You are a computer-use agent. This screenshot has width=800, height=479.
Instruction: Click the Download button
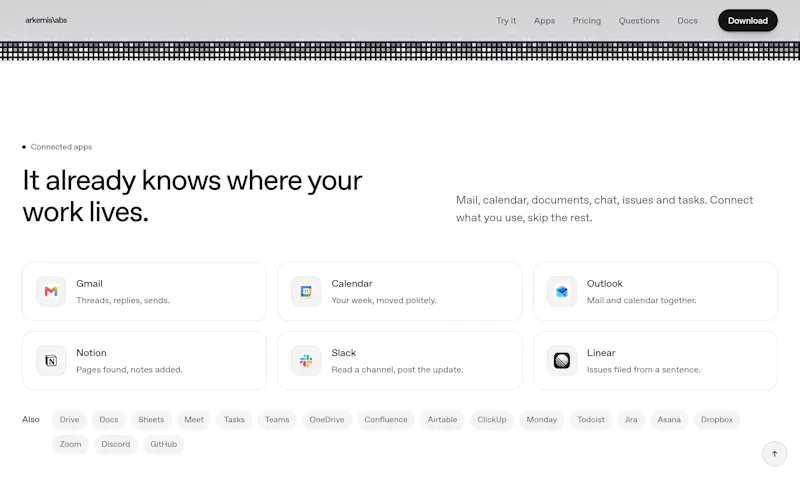click(x=748, y=20)
